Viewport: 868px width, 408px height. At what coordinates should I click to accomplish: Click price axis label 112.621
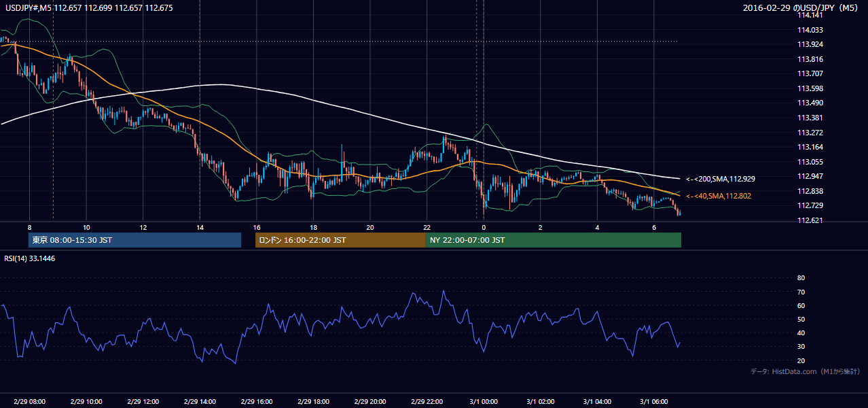pos(810,220)
